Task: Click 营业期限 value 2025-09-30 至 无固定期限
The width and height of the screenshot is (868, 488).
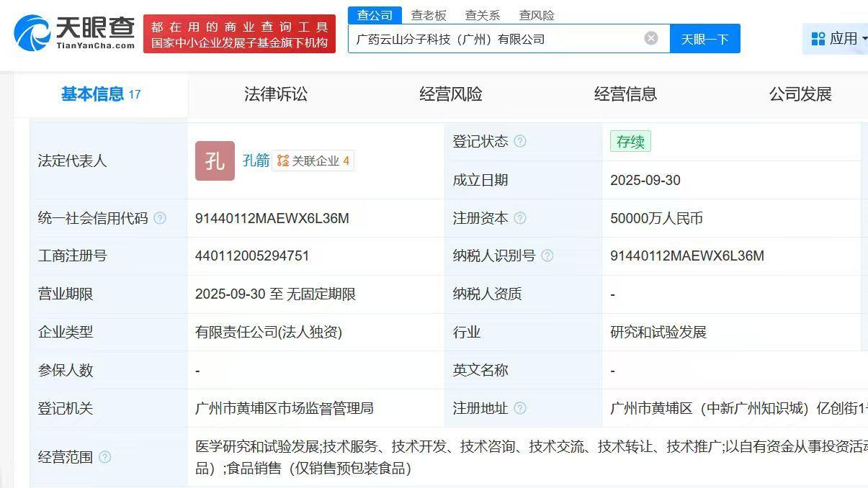Action: point(275,294)
